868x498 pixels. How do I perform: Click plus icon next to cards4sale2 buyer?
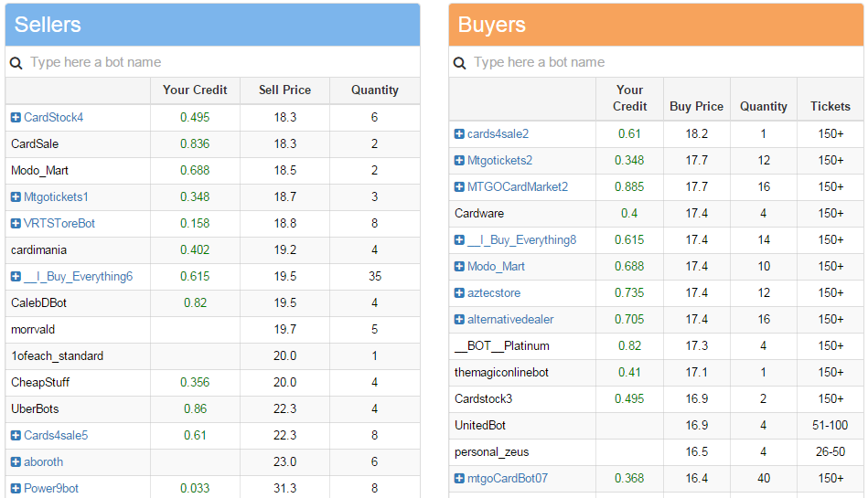point(459,134)
